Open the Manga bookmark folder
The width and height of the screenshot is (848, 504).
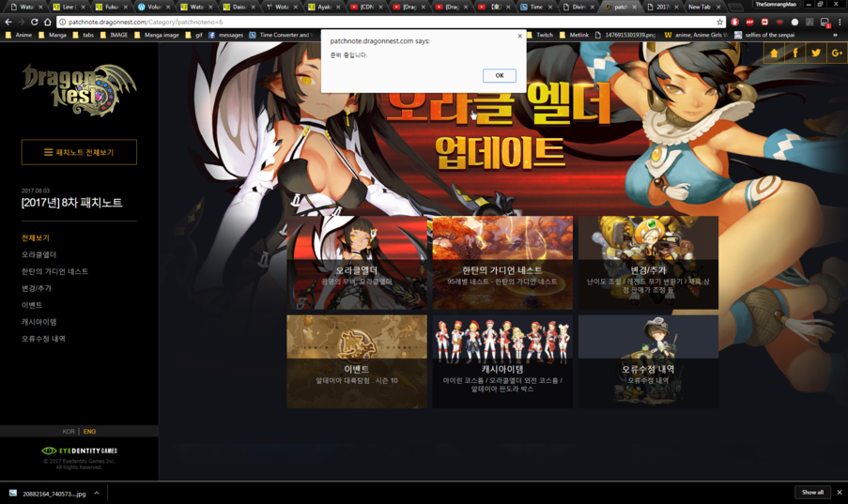point(53,35)
